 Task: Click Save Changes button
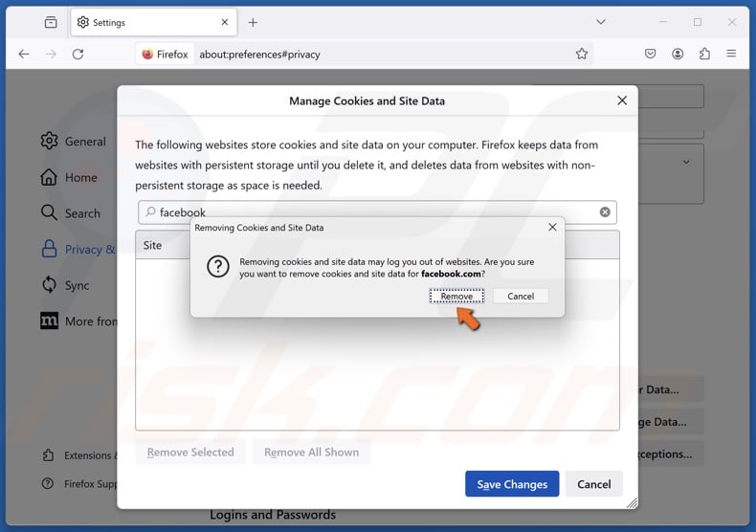[512, 484]
